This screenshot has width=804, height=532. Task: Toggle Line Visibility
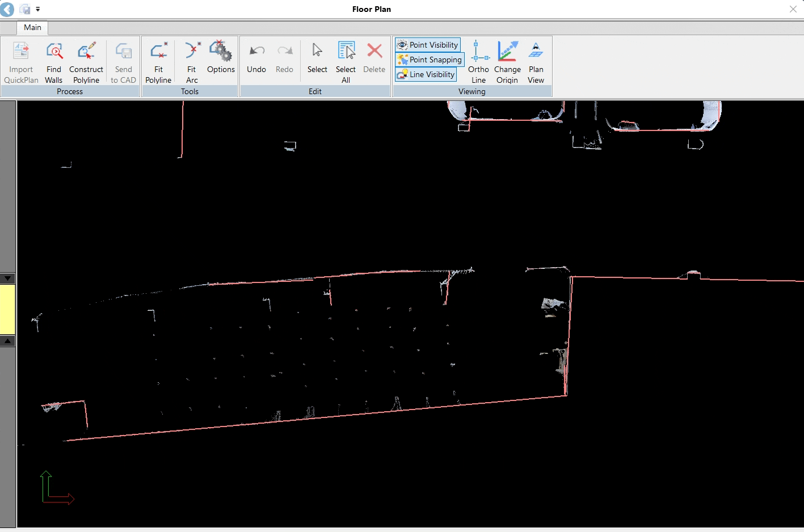click(x=426, y=74)
